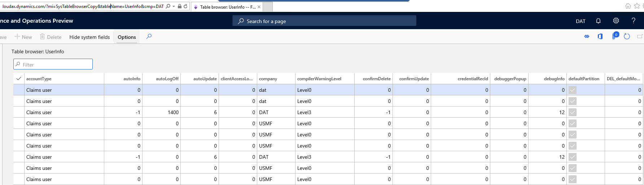Click the Table browser: UserInfo heading
The width and height of the screenshot is (644, 185).
[38, 51]
